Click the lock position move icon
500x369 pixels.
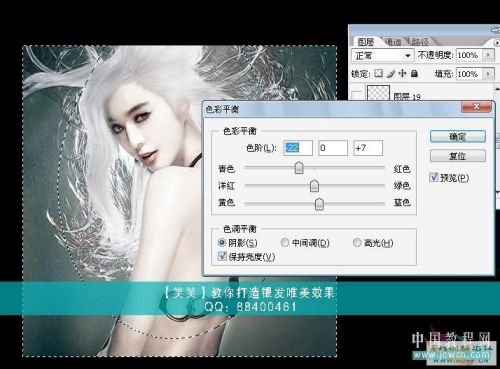(x=402, y=73)
